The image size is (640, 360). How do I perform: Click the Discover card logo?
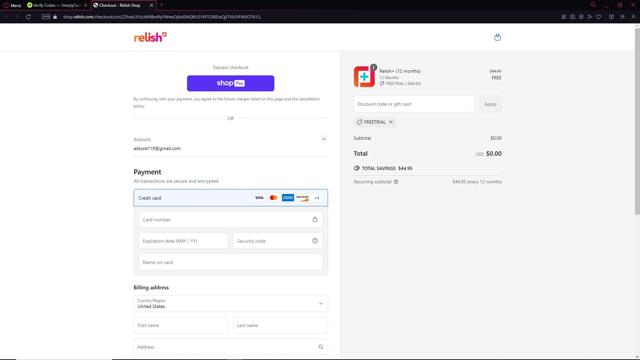[302, 198]
